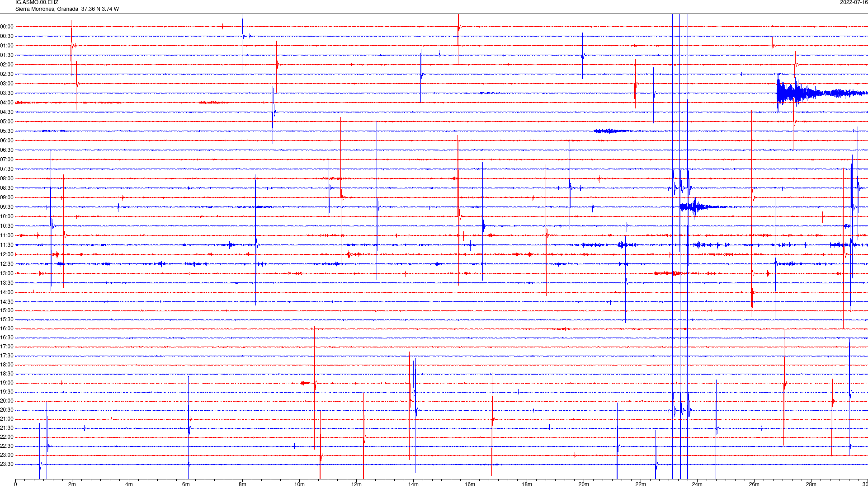Click the 2022-07-16 date label
Image resolution: width=868 pixels, height=488 pixels.
[854, 3]
